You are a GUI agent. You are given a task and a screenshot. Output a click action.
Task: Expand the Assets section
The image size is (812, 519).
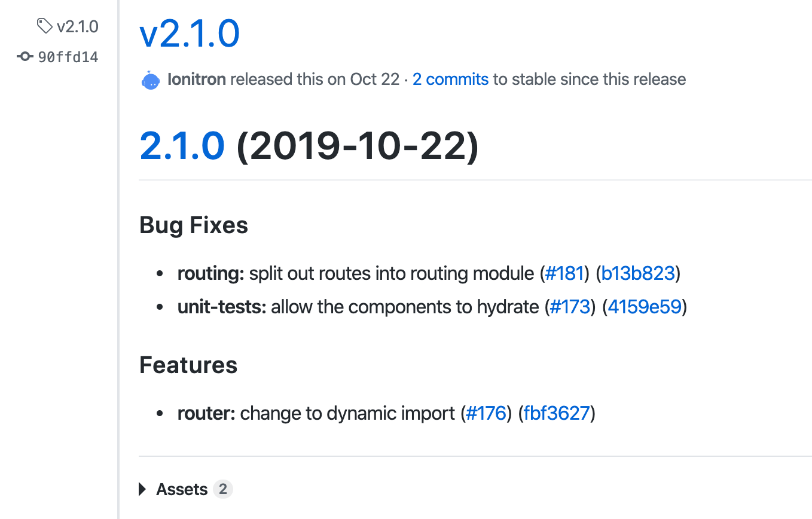(x=181, y=489)
